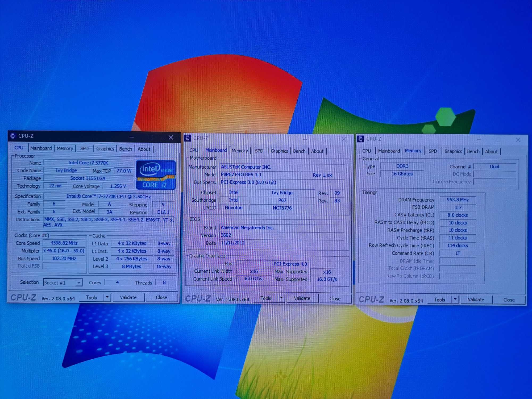
Task: Click the memory Size value 16 GBytes
Action: pyautogui.click(x=402, y=174)
